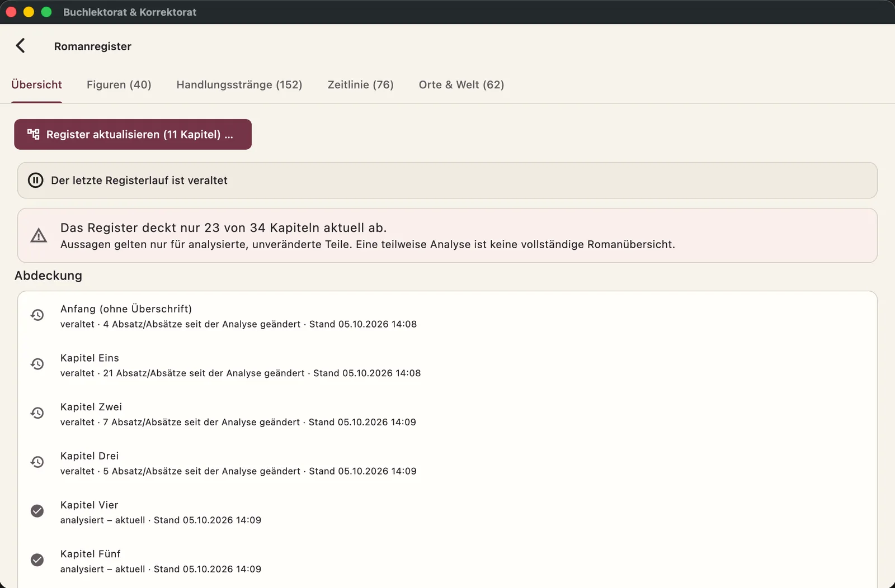Go back using the back arrow
The width and height of the screenshot is (895, 588).
(21, 46)
